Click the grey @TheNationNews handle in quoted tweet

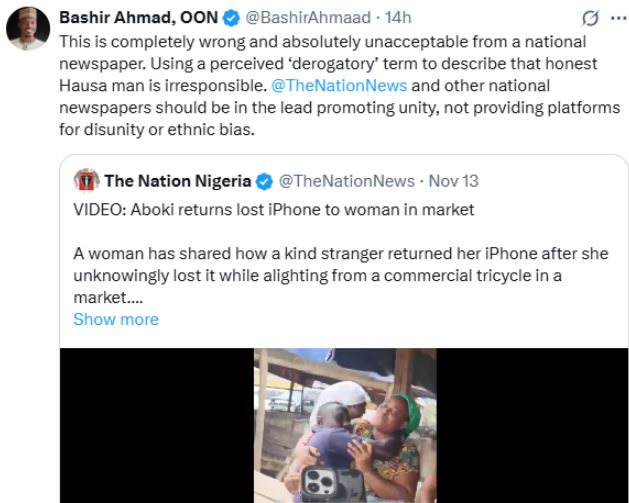[x=347, y=181]
